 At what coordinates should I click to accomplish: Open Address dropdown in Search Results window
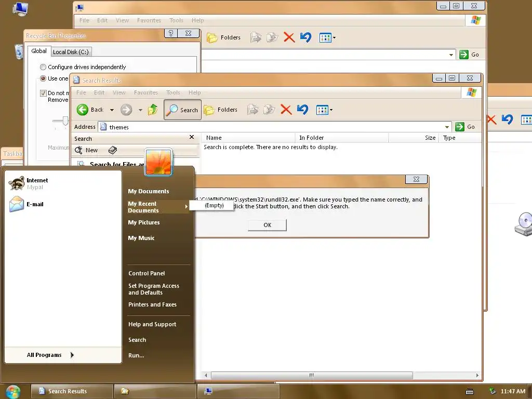(447, 127)
